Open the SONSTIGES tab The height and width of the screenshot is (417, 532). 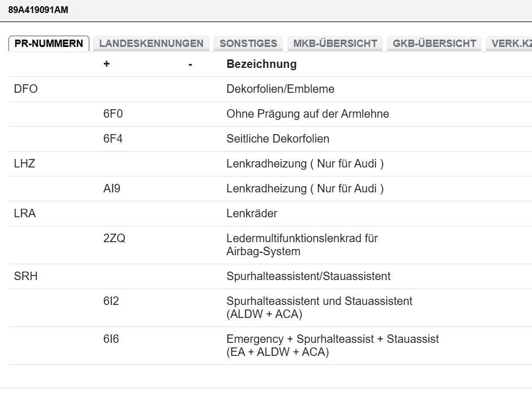pyautogui.click(x=248, y=44)
